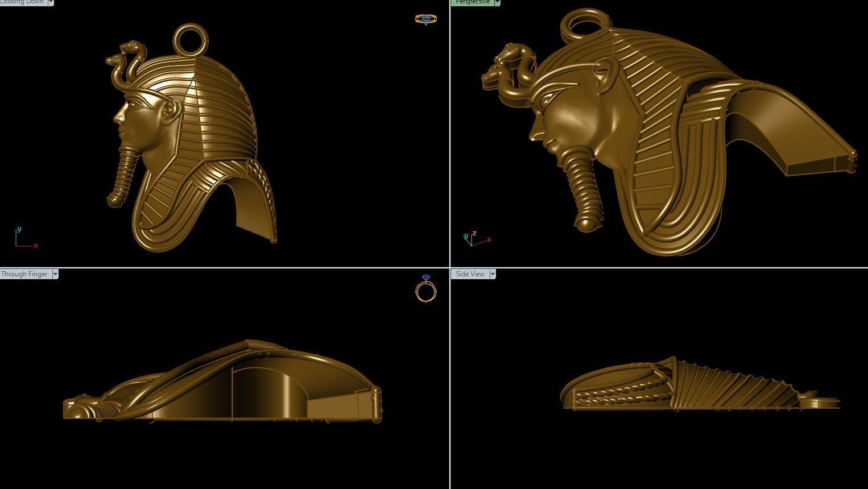Image resolution: width=868 pixels, height=489 pixels.
Task: Click the pendant model in Side View
Action: 700,384
